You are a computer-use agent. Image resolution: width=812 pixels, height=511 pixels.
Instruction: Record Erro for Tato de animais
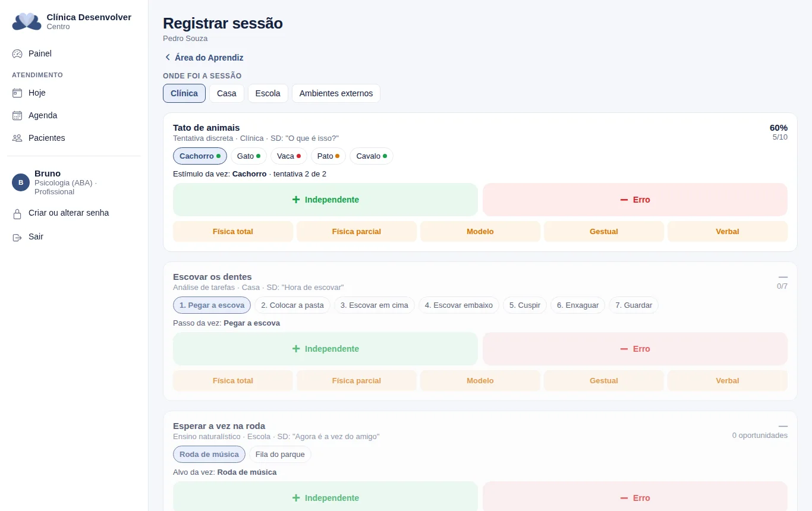pyautogui.click(x=635, y=200)
